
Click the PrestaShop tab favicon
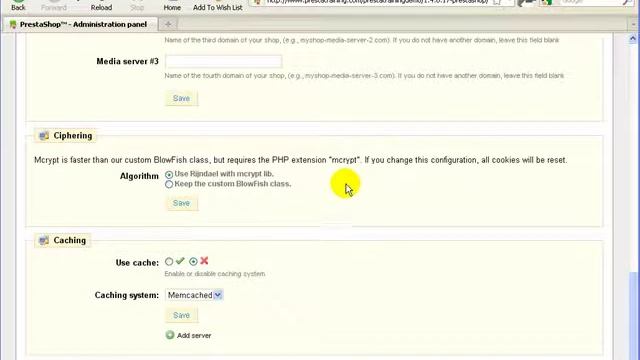(x=13, y=24)
